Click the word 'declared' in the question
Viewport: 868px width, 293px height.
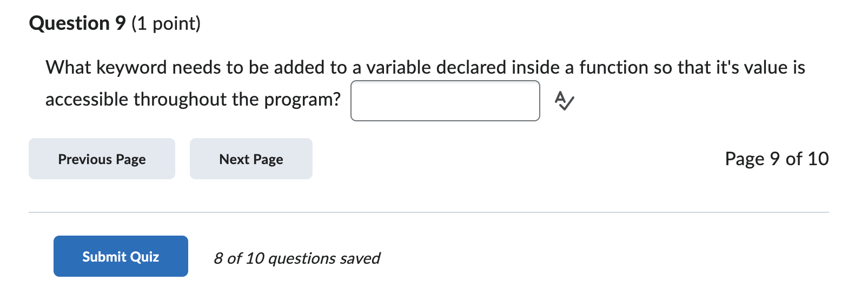click(471, 67)
